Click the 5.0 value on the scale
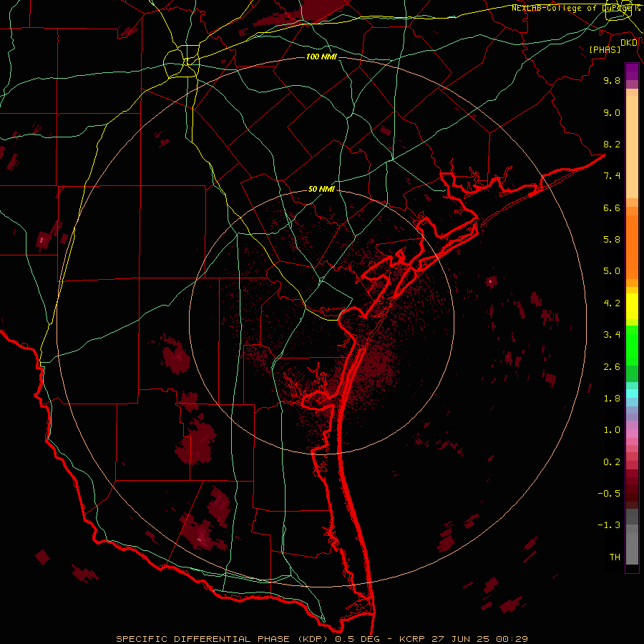644x644 pixels. tap(612, 271)
